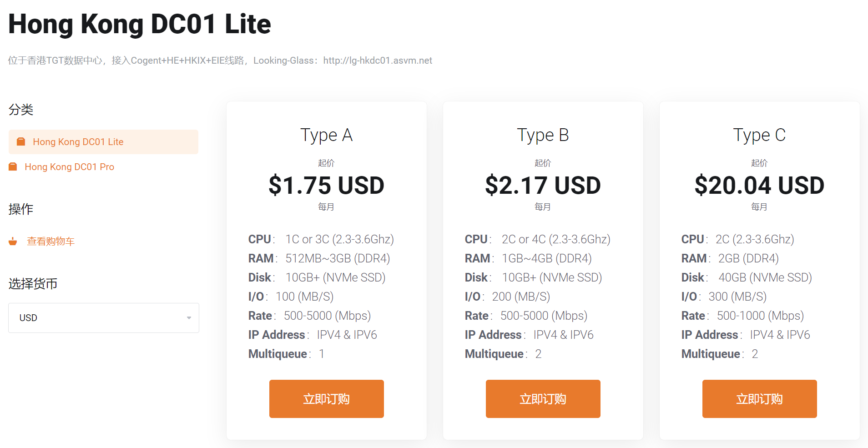Click the bag icon beside Hong Kong DC01 Pro

click(13, 166)
